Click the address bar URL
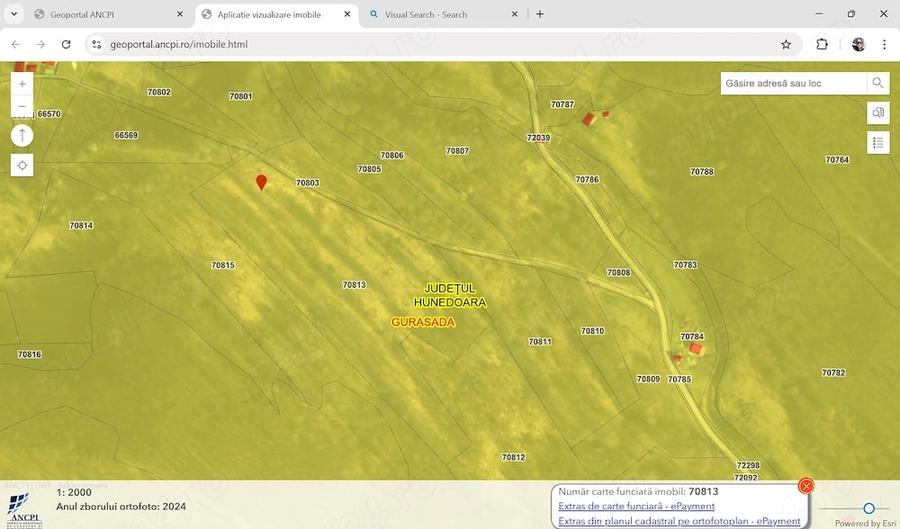 [179, 44]
